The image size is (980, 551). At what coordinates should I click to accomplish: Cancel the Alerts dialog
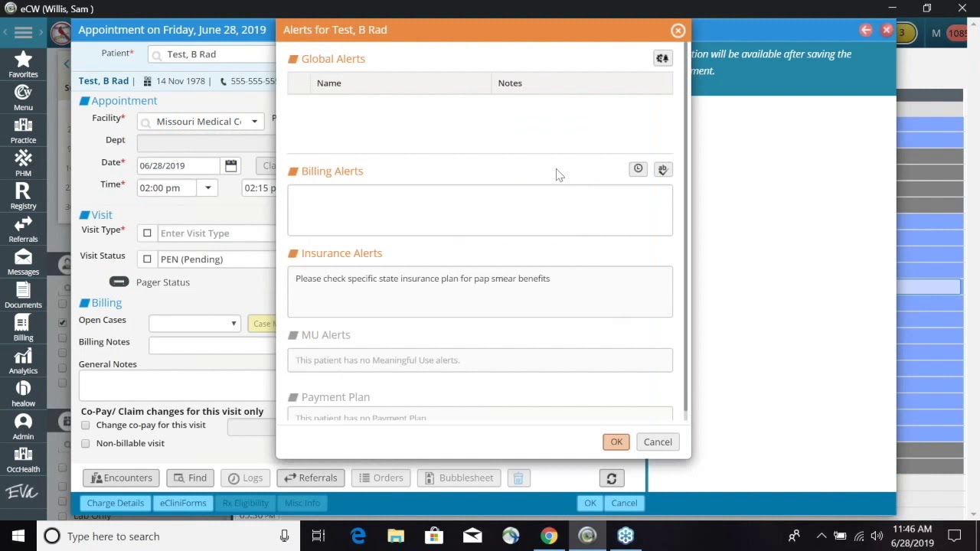click(658, 442)
